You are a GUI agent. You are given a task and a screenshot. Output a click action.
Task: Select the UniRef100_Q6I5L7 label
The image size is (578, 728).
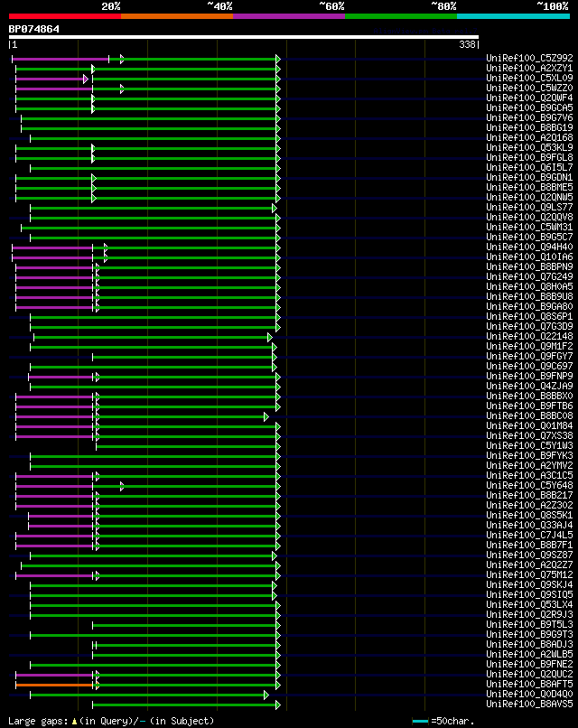pyautogui.click(x=529, y=168)
